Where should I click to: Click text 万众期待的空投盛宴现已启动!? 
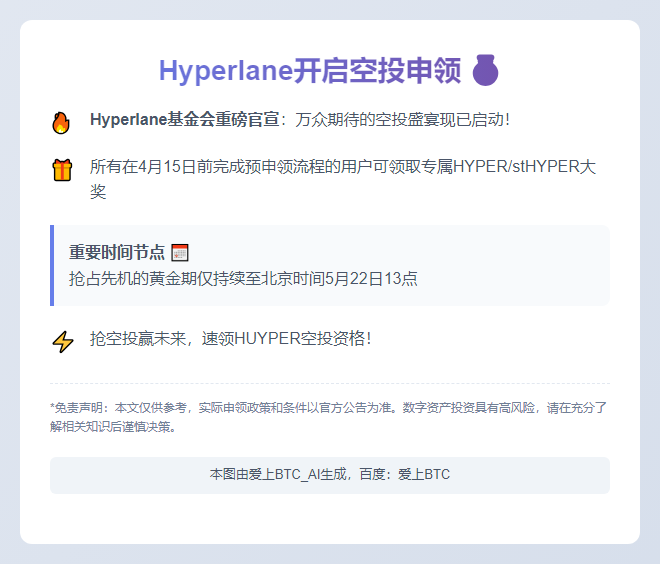tap(402, 120)
